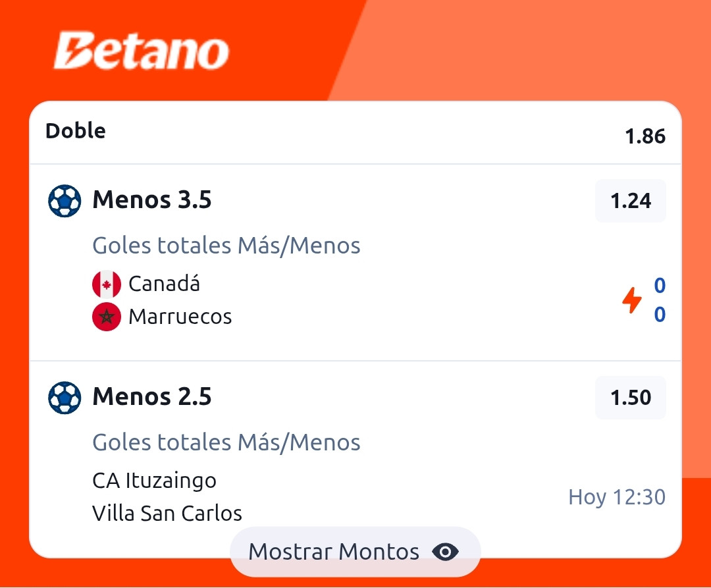711x588 pixels.
Task: Click the Canadá team name
Action: pos(164,284)
